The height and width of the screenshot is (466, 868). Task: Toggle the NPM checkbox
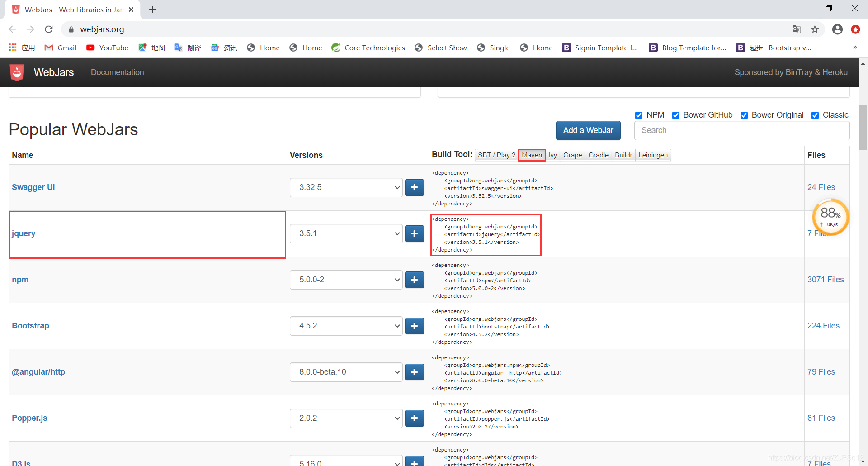(x=639, y=115)
